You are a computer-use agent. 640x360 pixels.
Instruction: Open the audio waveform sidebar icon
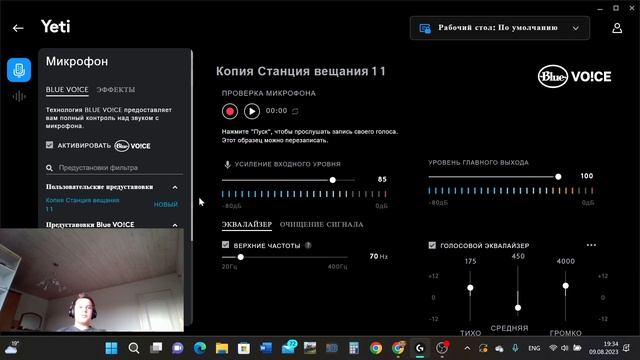19,97
